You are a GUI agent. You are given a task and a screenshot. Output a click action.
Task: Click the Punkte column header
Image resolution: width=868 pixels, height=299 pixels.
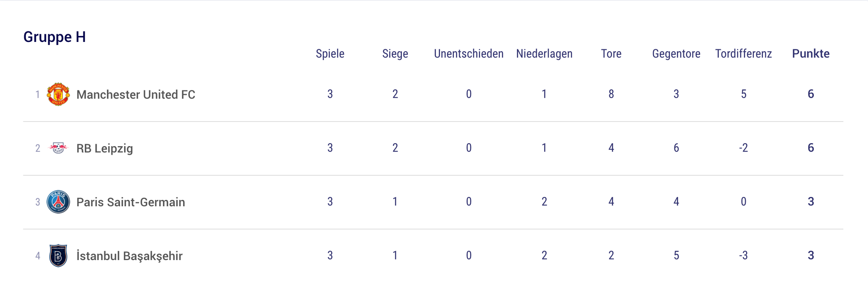pos(810,54)
